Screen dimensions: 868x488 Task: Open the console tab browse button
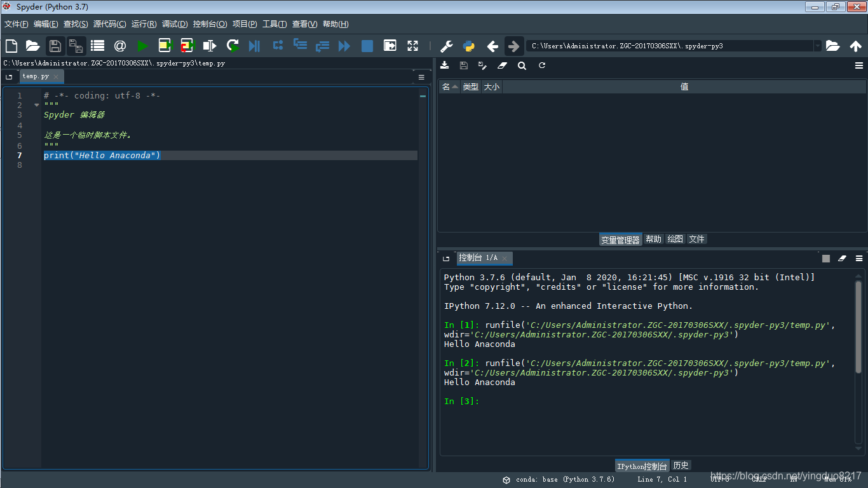pyautogui.click(x=446, y=259)
